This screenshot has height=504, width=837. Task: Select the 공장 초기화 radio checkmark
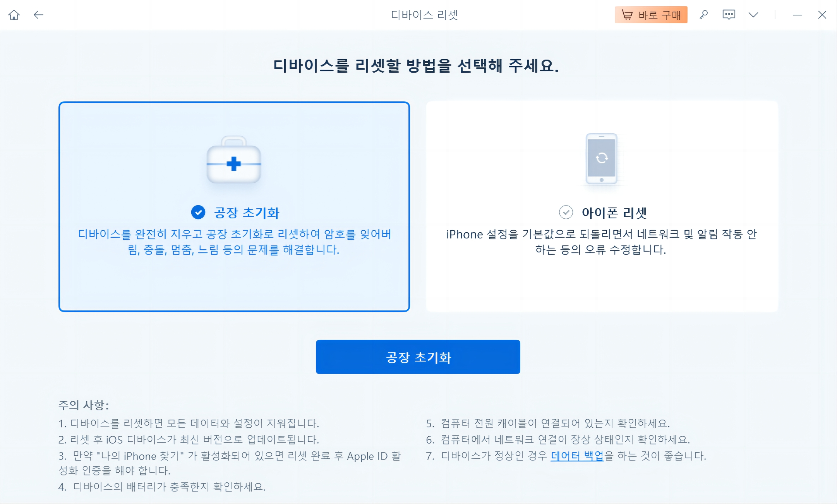(198, 212)
